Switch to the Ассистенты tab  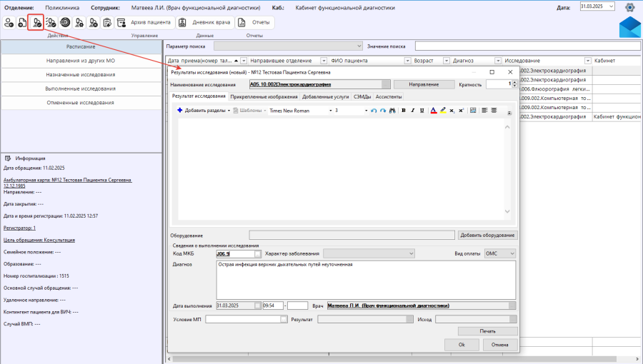click(389, 96)
